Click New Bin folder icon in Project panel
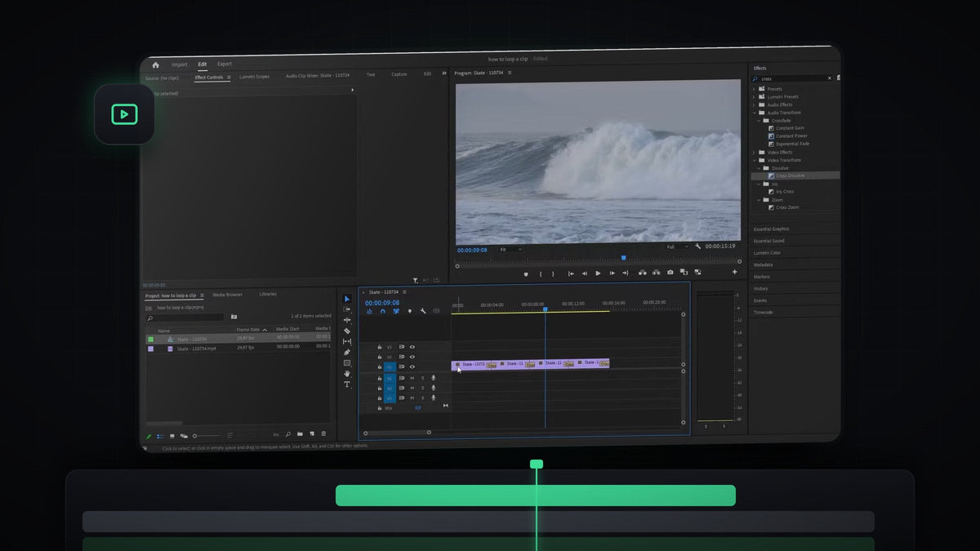This screenshot has height=551, width=980. point(300,434)
